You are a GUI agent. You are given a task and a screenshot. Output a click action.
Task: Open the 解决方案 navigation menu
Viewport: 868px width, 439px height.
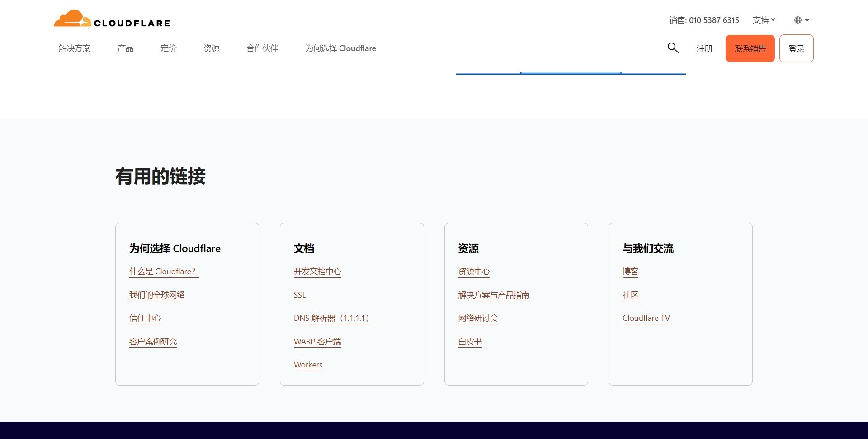click(x=75, y=48)
